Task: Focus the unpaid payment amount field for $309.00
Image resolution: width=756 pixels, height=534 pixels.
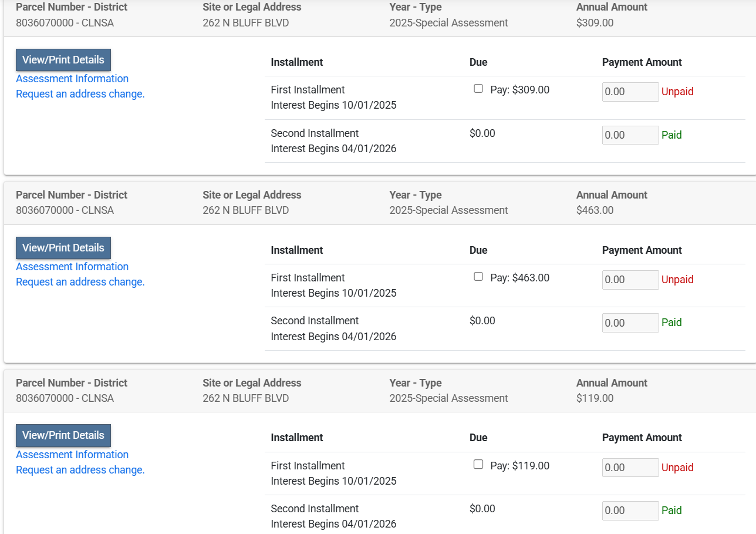Action: (630, 92)
